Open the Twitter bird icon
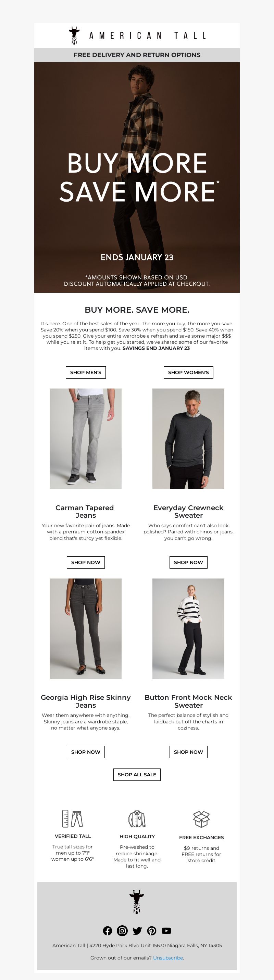This screenshot has width=274, height=980. (x=137, y=930)
